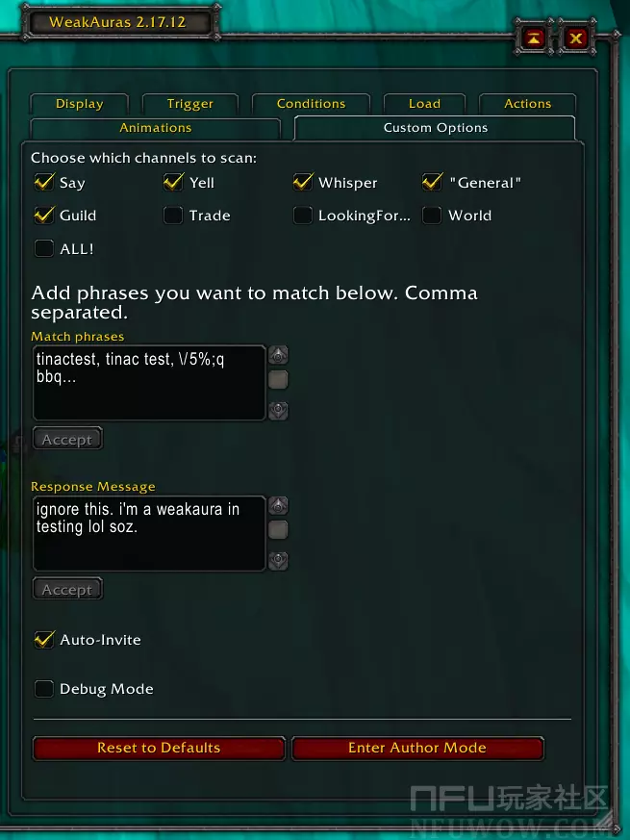Viewport: 630px width, 840px height.
Task: Switch to the Trigger tab
Action: 190,104
